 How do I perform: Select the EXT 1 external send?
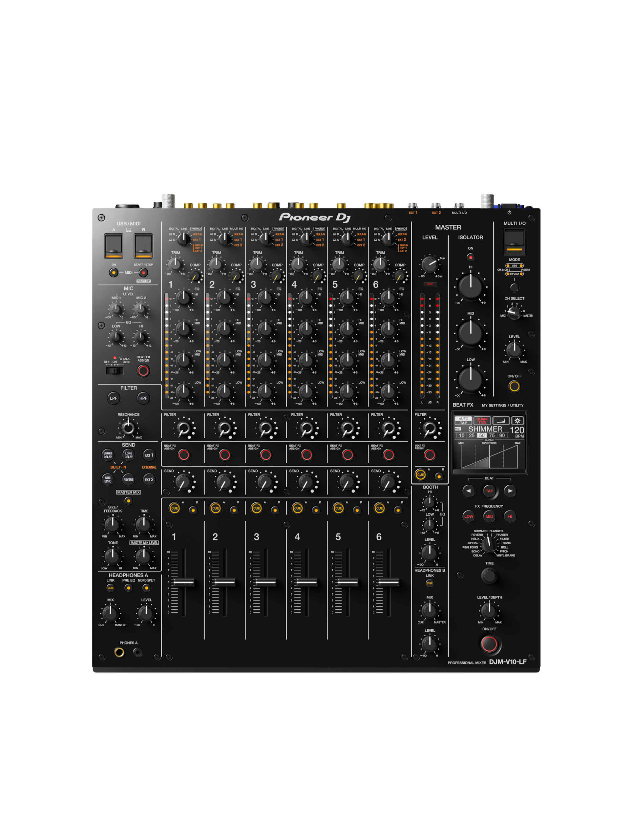tap(150, 455)
